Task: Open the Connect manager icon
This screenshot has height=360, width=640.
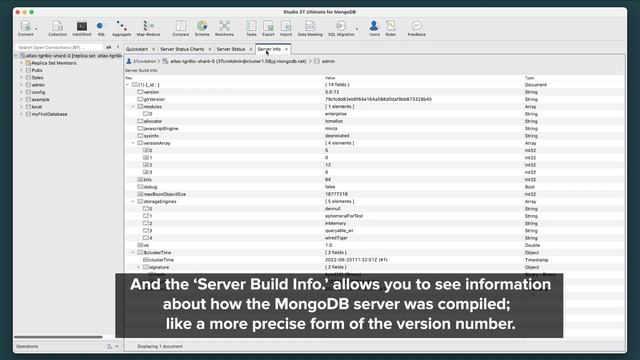Action: coord(25,28)
